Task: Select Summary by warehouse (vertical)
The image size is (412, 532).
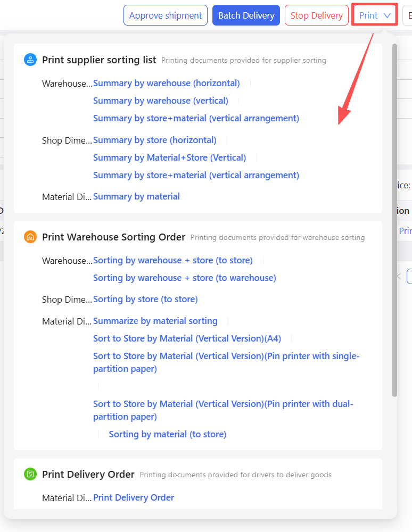Action: 160,101
